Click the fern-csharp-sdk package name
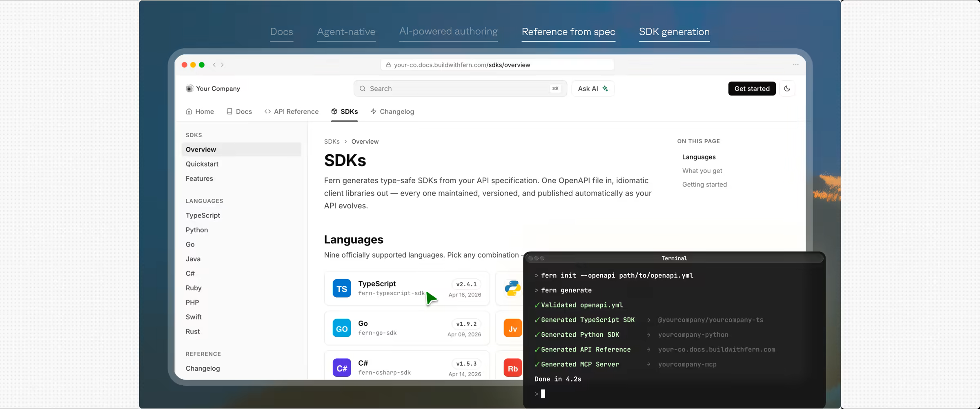 (384, 372)
